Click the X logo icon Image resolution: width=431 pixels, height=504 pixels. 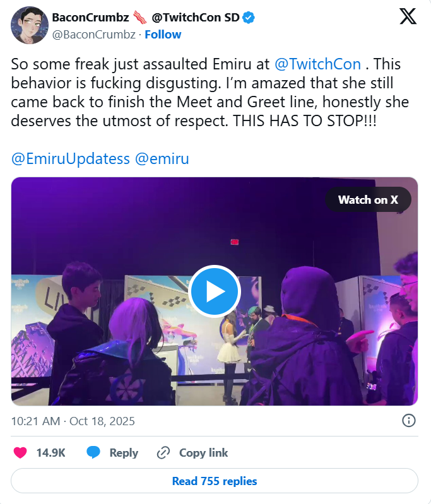point(408,17)
